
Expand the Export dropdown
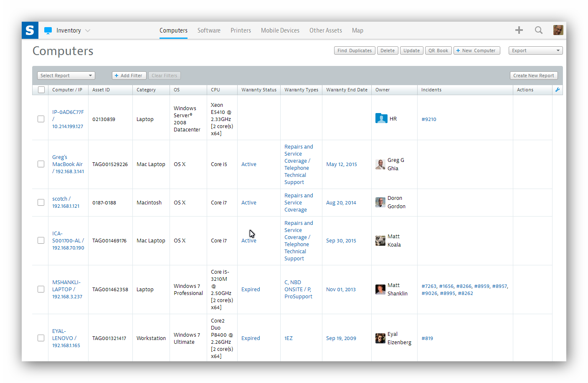pos(535,50)
